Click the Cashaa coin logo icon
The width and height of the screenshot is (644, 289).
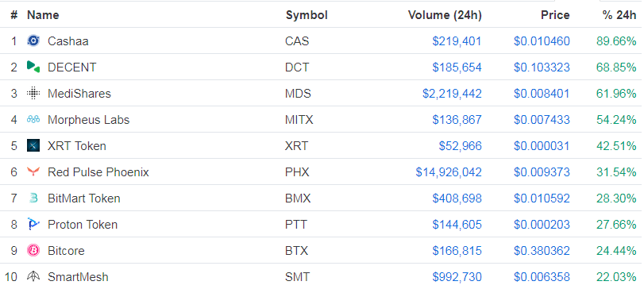pyautogui.click(x=33, y=40)
